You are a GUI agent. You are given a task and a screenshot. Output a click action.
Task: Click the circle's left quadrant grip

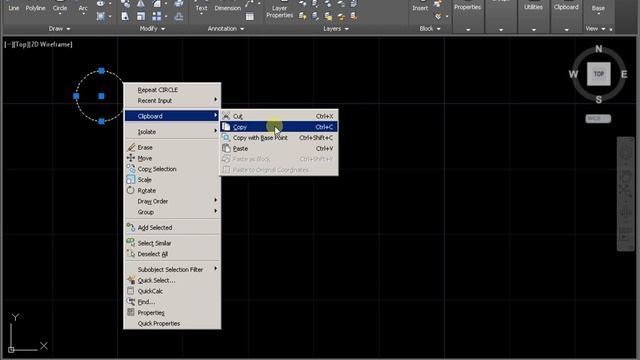tap(76, 96)
